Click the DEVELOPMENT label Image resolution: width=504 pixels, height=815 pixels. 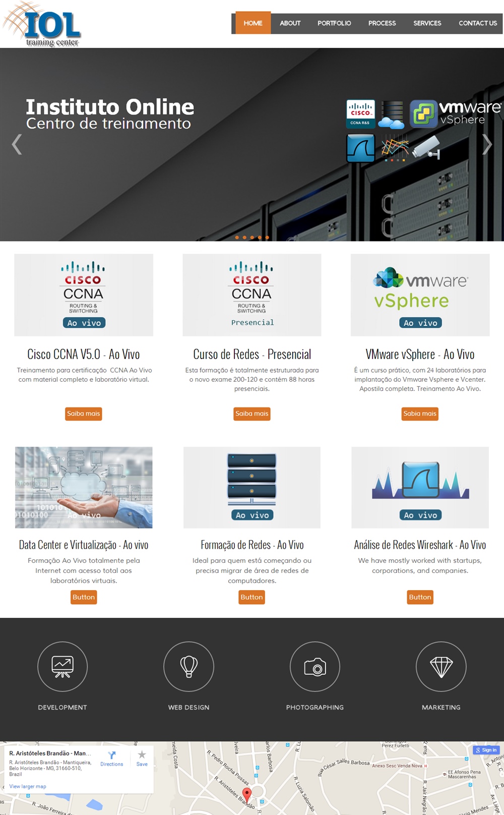coord(62,708)
